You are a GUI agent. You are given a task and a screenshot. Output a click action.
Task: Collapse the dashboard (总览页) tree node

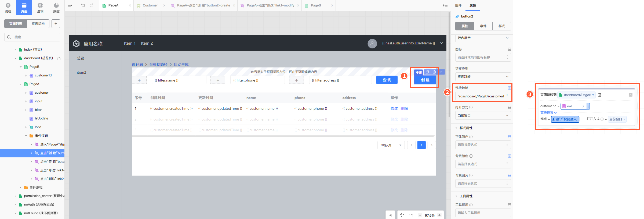coord(15,58)
